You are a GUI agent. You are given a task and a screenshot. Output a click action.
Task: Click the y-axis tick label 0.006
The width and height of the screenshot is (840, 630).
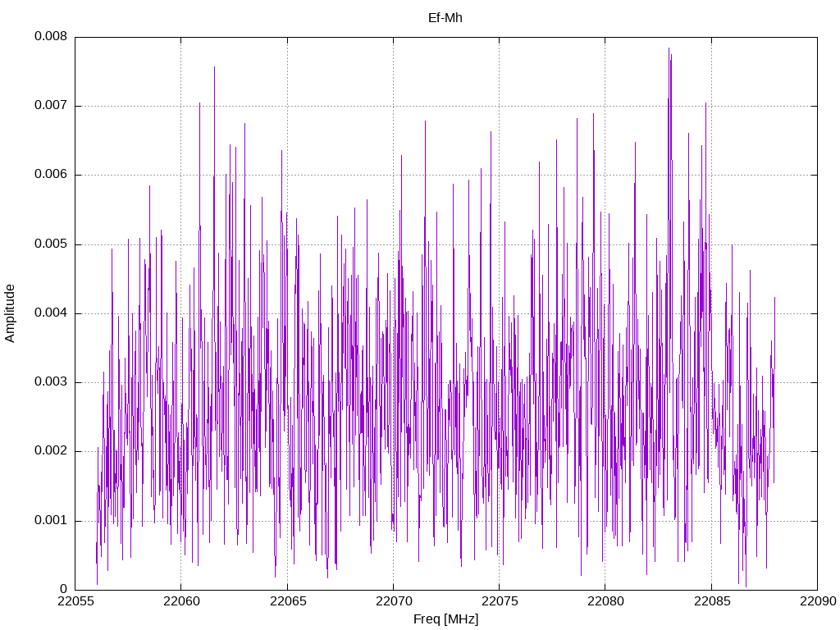pyautogui.click(x=51, y=174)
